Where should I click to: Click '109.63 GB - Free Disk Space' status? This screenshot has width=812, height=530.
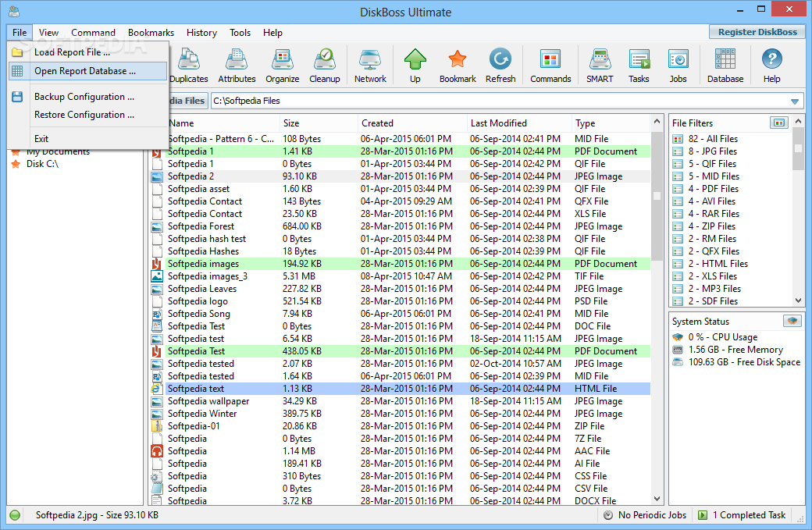[x=744, y=361]
